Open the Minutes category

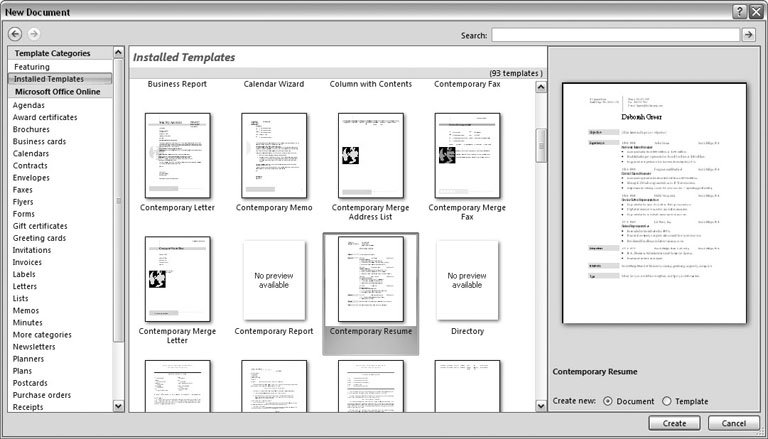(x=27, y=323)
